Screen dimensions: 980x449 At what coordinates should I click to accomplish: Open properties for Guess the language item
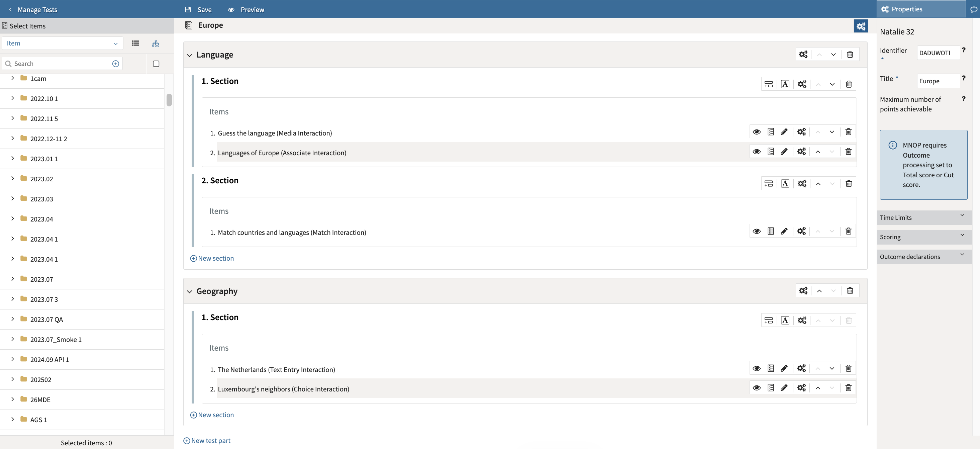(x=801, y=132)
